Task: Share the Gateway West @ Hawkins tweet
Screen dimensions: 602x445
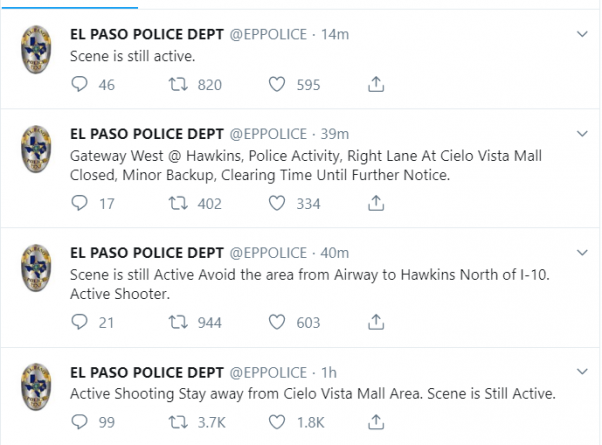Action: tap(376, 203)
